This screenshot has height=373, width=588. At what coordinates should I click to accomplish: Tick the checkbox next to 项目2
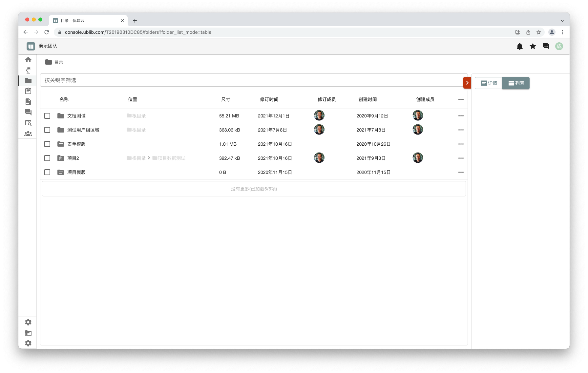click(47, 158)
